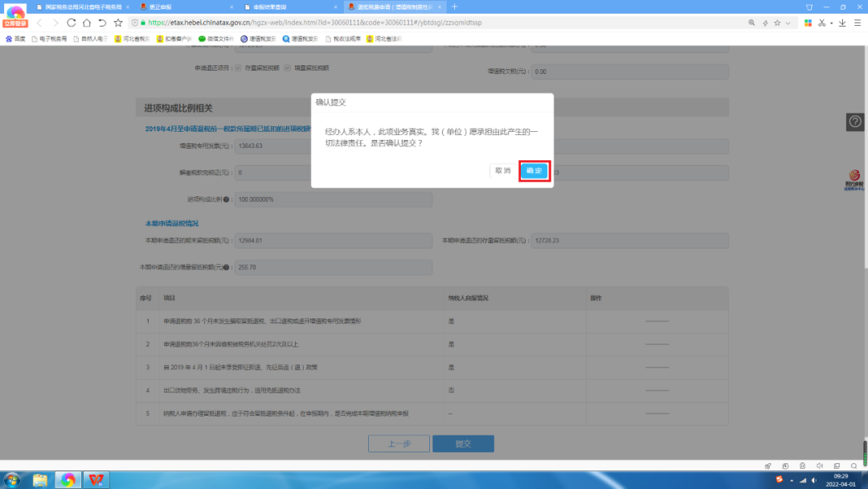Click the zoom magnifier icon in the address bar
This screenshot has width=868, height=489.
pyautogui.click(x=751, y=23)
